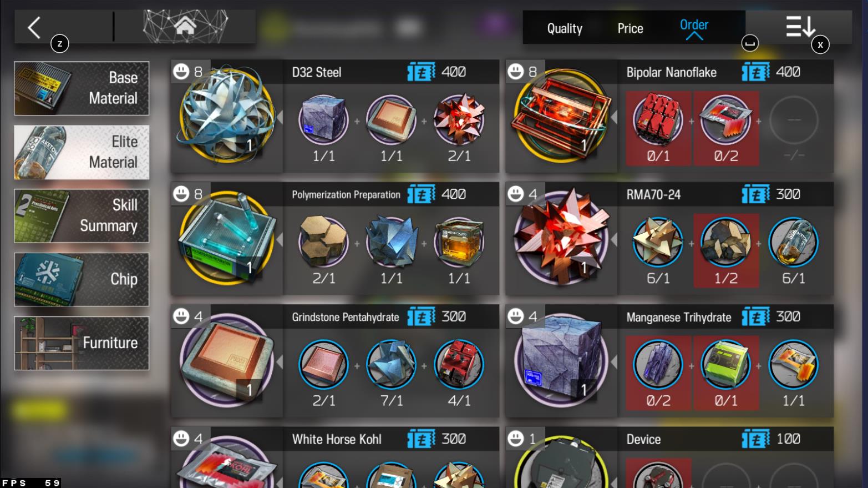
Task: Choose the Polymerization Preparation product icon
Action: click(227, 238)
